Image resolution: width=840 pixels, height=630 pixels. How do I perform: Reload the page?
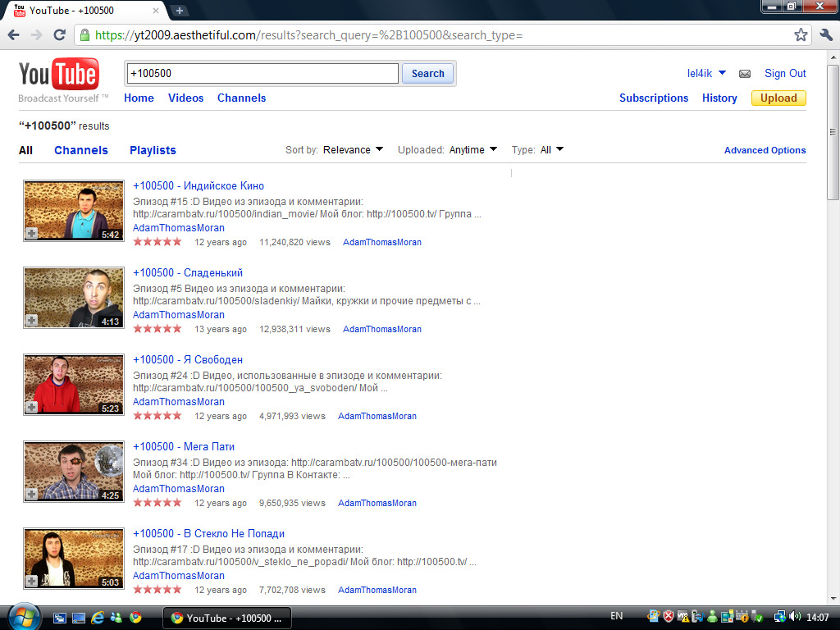[x=59, y=35]
